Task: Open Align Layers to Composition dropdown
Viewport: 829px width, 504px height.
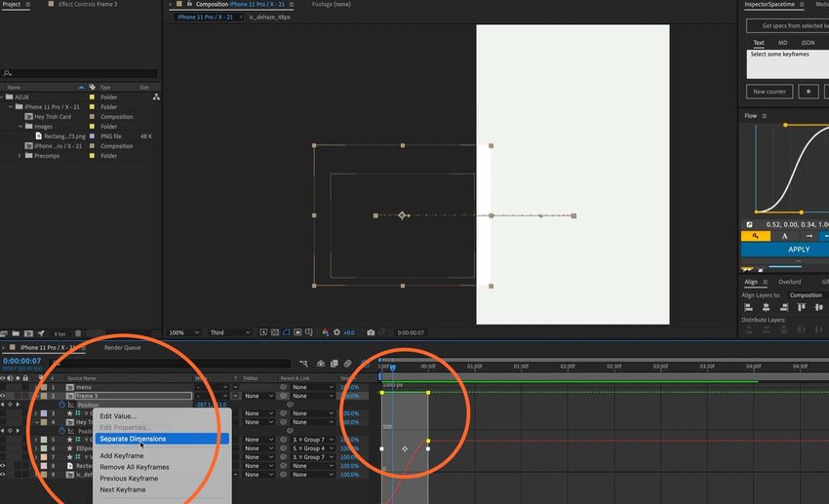Action: click(x=808, y=295)
